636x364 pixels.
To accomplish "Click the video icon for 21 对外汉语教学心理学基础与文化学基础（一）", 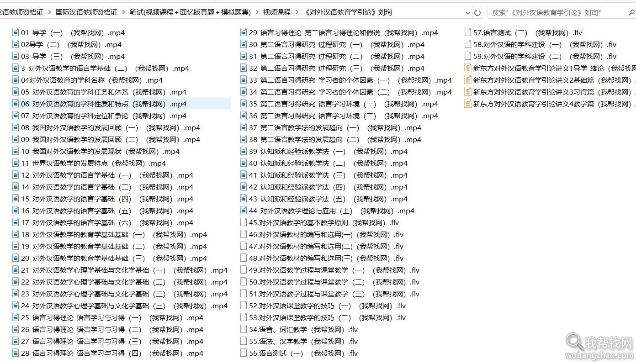I will pyautogui.click(x=16, y=270).
